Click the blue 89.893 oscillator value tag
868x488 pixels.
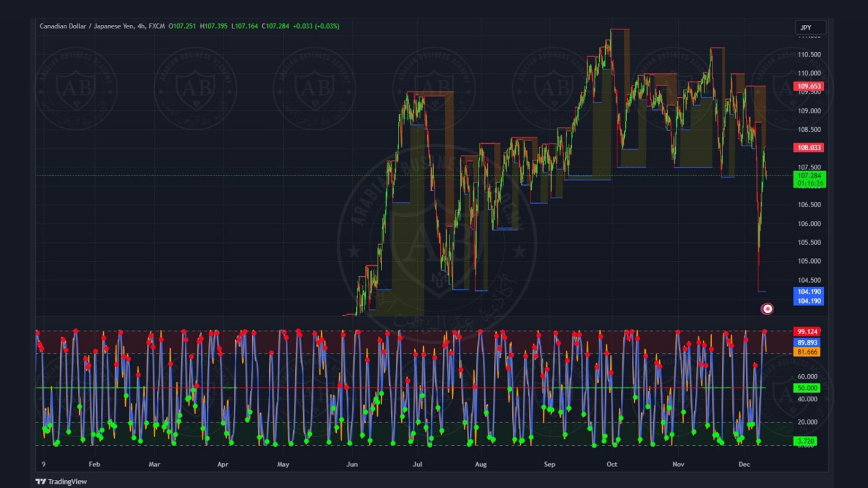[807, 342]
